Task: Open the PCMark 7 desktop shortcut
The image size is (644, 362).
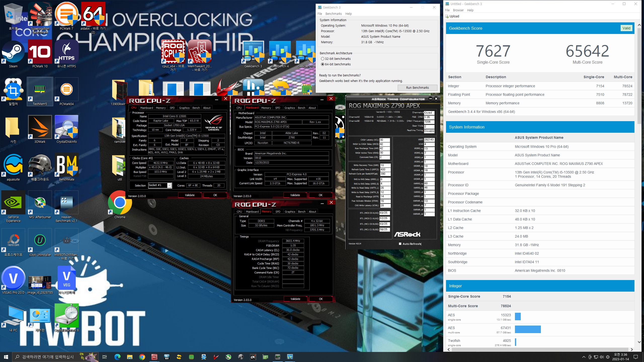Action: point(67,16)
